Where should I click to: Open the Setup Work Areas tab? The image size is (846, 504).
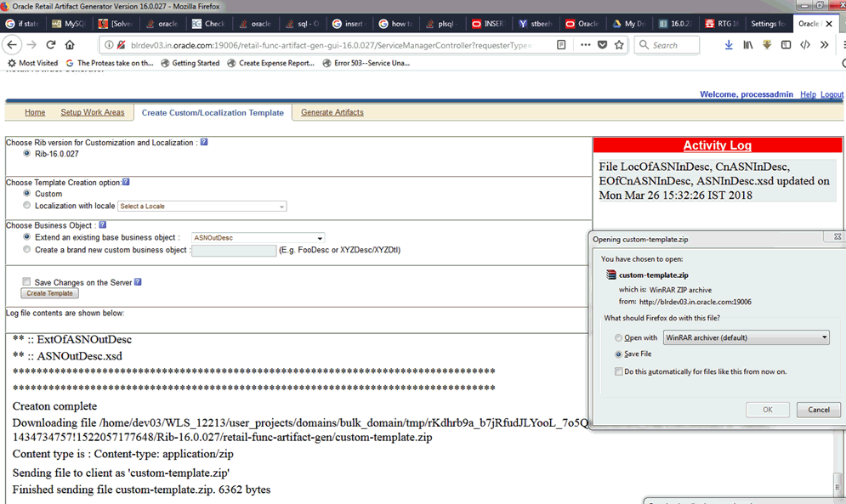coord(93,112)
